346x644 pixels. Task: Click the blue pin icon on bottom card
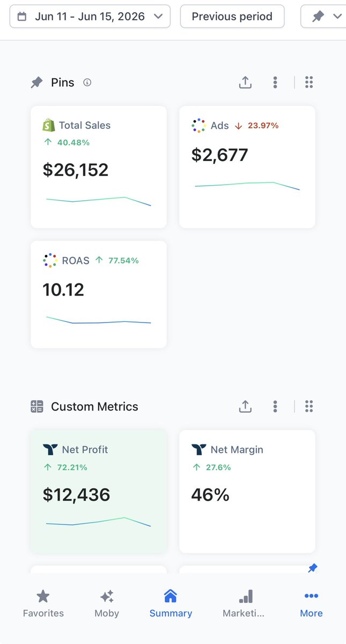pos(313,568)
